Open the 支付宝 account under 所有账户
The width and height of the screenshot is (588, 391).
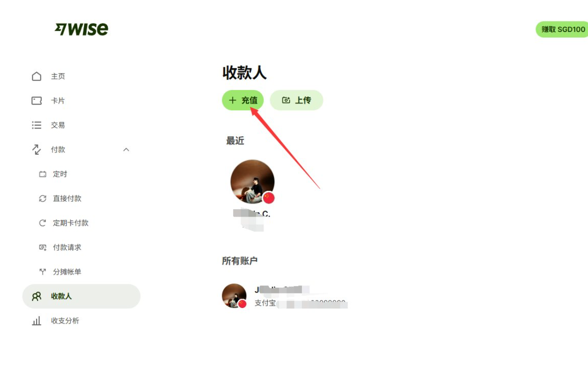click(285, 296)
